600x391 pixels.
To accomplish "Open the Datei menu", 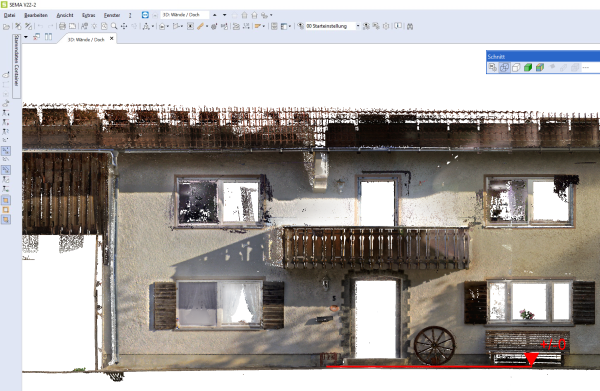I will pos(9,15).
